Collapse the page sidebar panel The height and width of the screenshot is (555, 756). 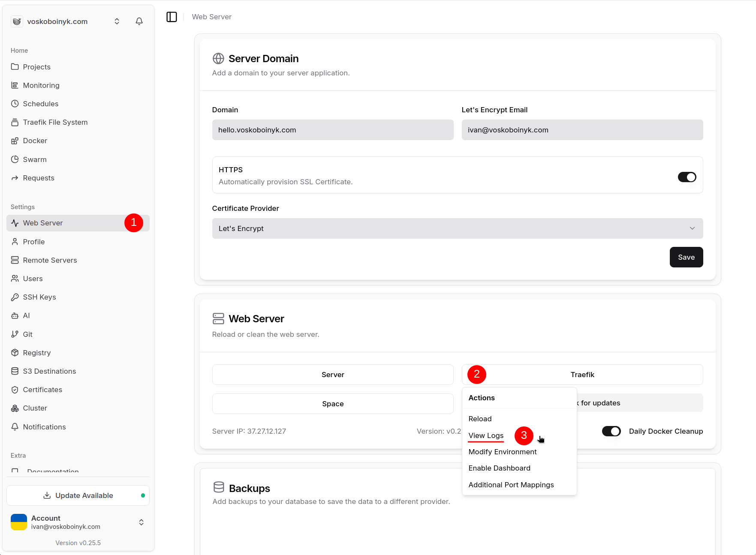tap(172, 17)
